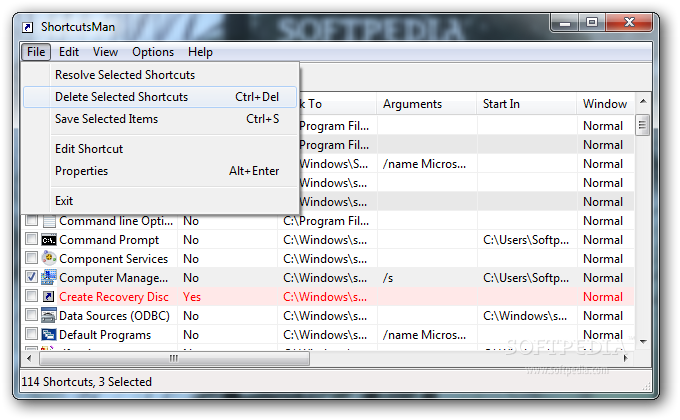This screenshot has width=680, height=420.
Task: Click Data Sources Start In C:\Windows\s... cell
Action: [x=525, y=316]
